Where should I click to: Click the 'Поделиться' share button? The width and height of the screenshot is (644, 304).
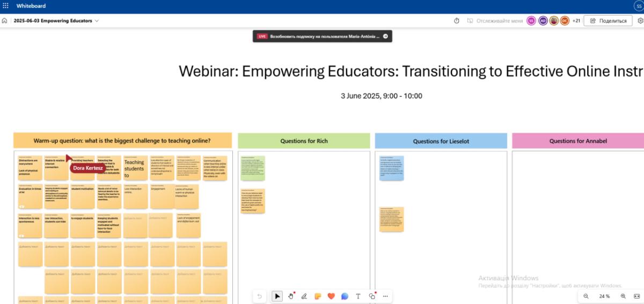(608, 21)
